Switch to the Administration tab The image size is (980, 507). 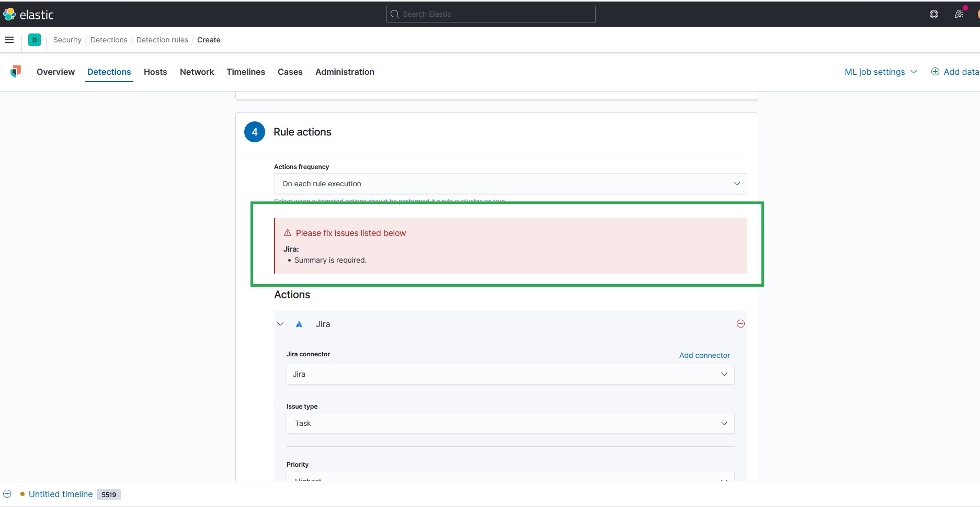coord(345,72)
